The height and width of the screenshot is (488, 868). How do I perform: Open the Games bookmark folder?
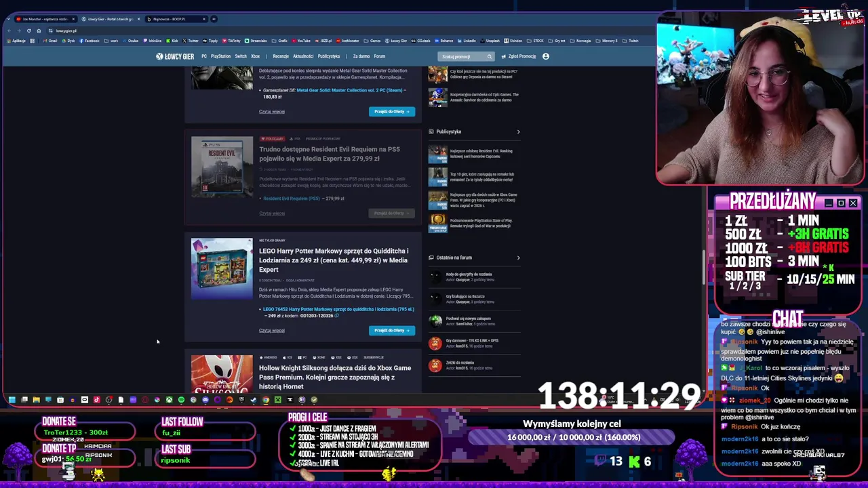pyautogui.click(x=372, y=41)
